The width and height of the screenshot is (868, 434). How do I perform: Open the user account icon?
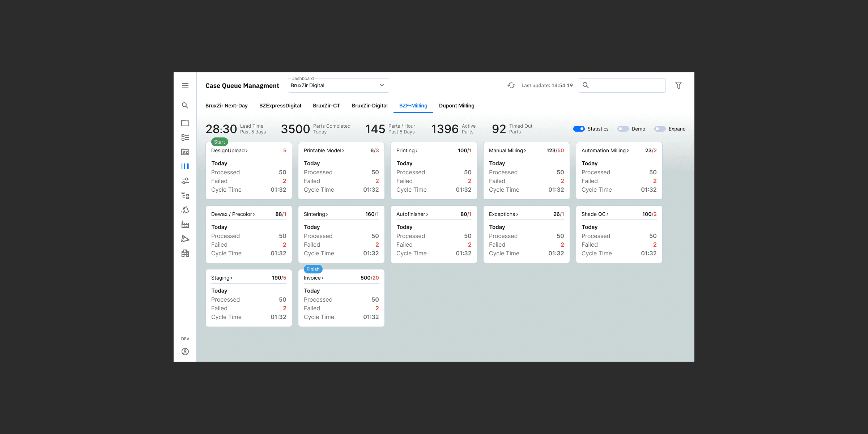pos(185,352)
